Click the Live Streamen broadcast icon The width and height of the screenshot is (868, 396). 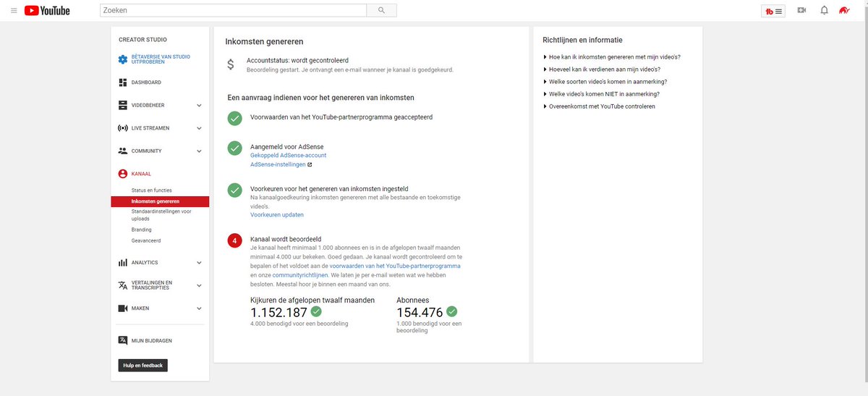click(x=122, y=128)
